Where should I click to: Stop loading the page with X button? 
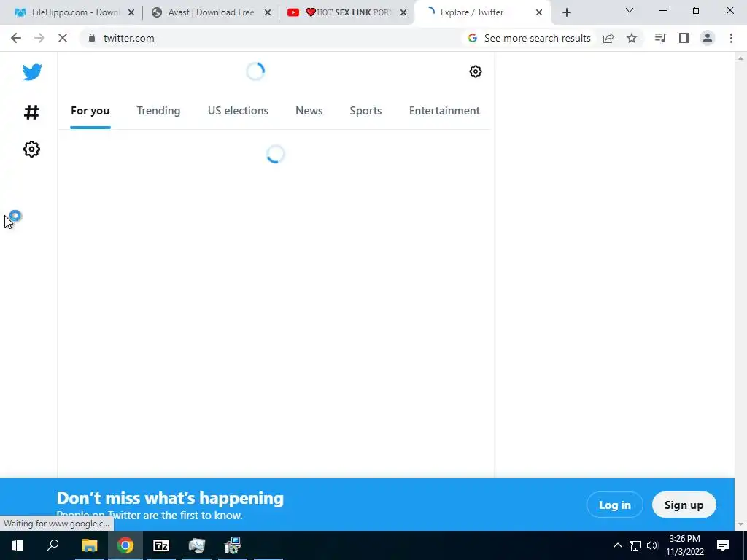click(63, 38)
